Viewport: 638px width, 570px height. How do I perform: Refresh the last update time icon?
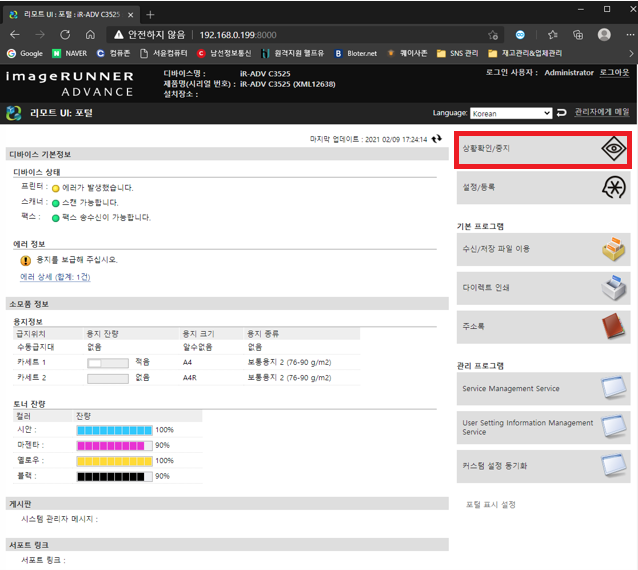pyautogui.click(x=437, y=139)
